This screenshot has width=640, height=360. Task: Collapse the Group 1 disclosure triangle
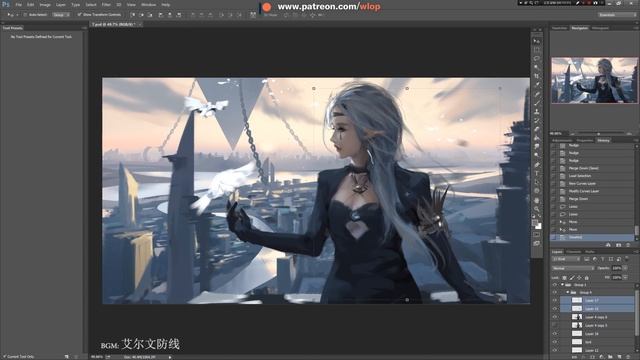point(562,284)
